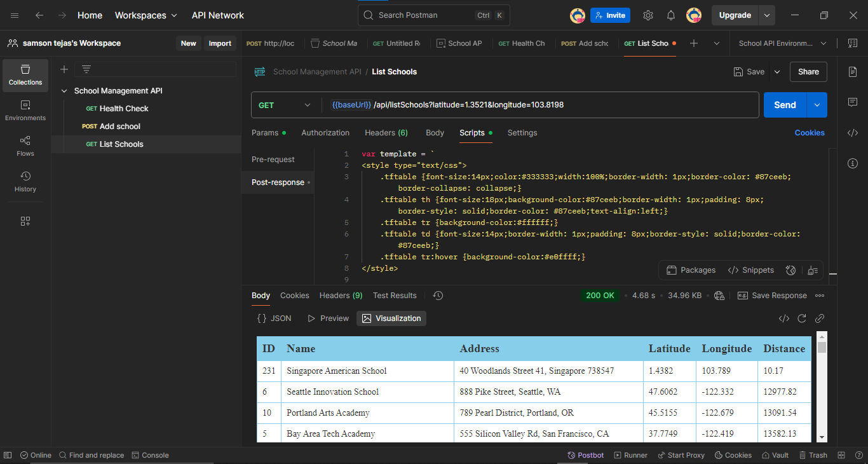Open the Workspaces dropdown
The image size is (868, 464).
(x=146, y=15)
